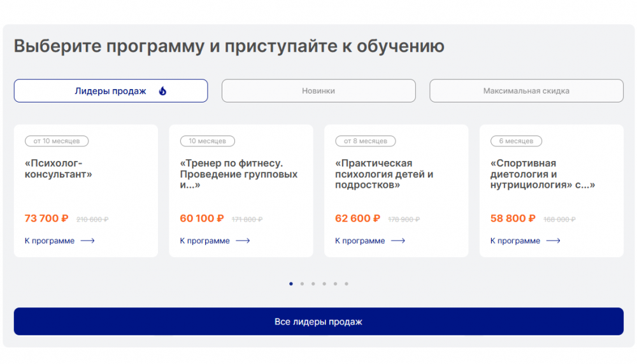Go to second carousel slide dot
The width and height of the screenshot is (637, 364).
(302, 284)
